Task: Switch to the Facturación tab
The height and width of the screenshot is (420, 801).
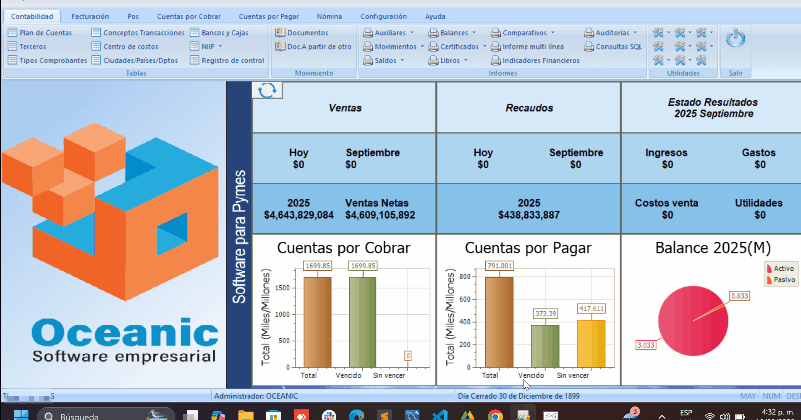Action: coord(90,17)
